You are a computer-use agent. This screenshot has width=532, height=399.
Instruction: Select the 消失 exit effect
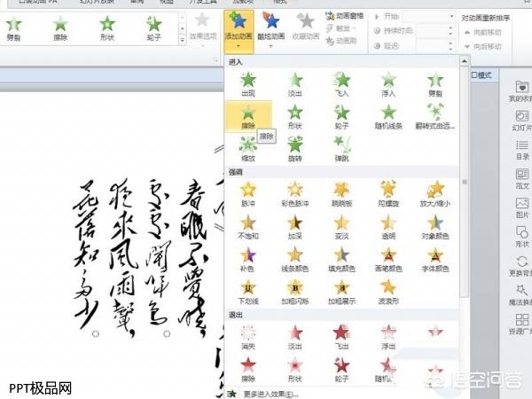coord(248,338)
